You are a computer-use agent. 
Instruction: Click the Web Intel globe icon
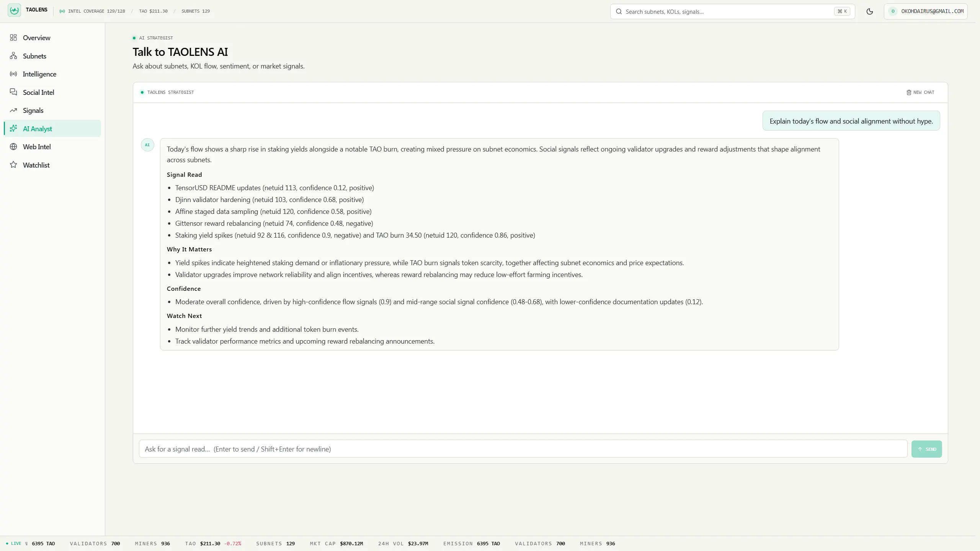click(13, 147)
